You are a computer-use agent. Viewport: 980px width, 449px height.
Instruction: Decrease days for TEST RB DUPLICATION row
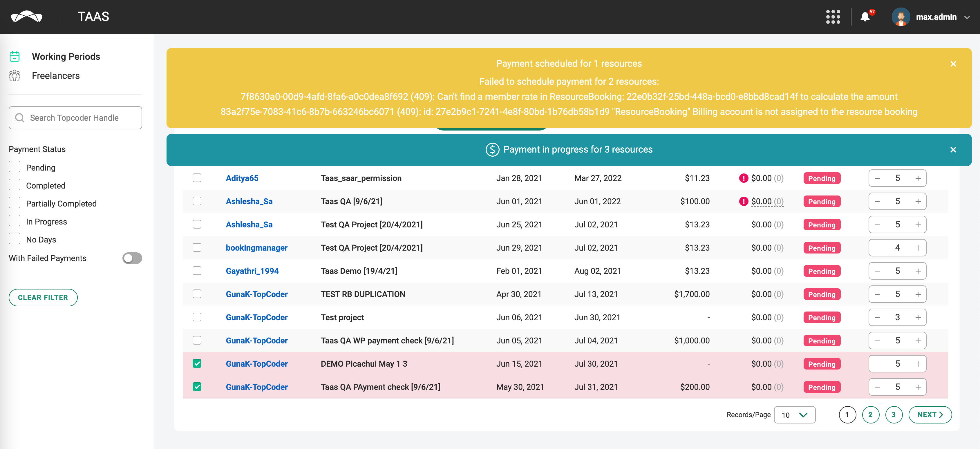coord(877,294)
